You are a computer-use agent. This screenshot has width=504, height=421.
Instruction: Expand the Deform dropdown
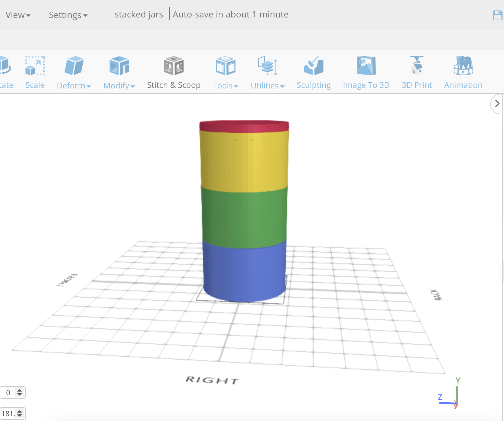pos(74,85)
